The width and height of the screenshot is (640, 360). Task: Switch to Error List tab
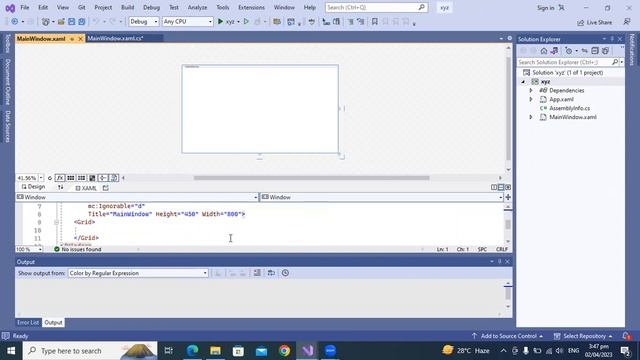pyautogui.click(x=28, y=322)
